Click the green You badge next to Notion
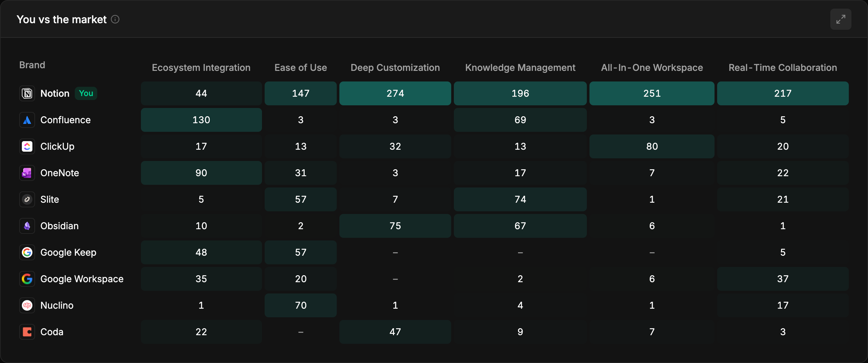This screenshot has width=868, height=363. point(86,93)
